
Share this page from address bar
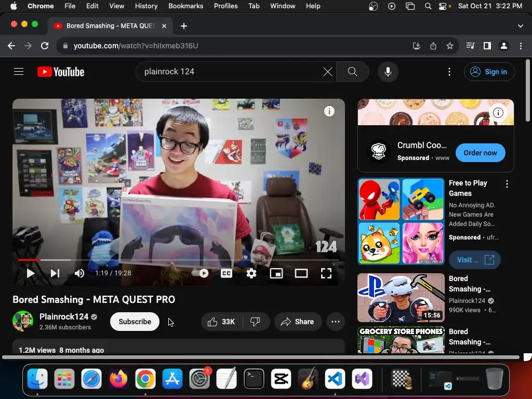click(x=433, y=46)
